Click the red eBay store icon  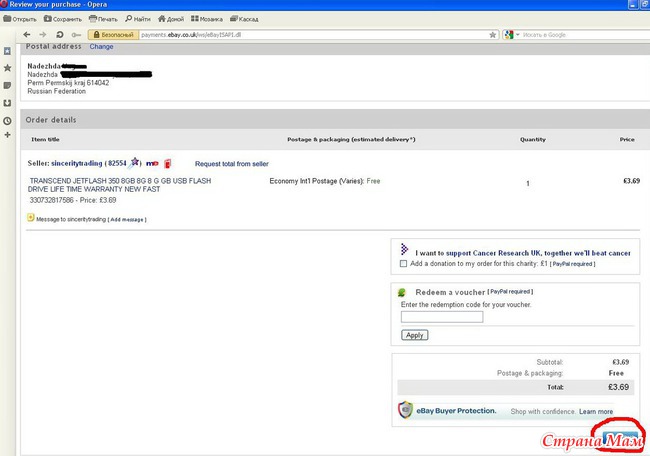[167, 164]
